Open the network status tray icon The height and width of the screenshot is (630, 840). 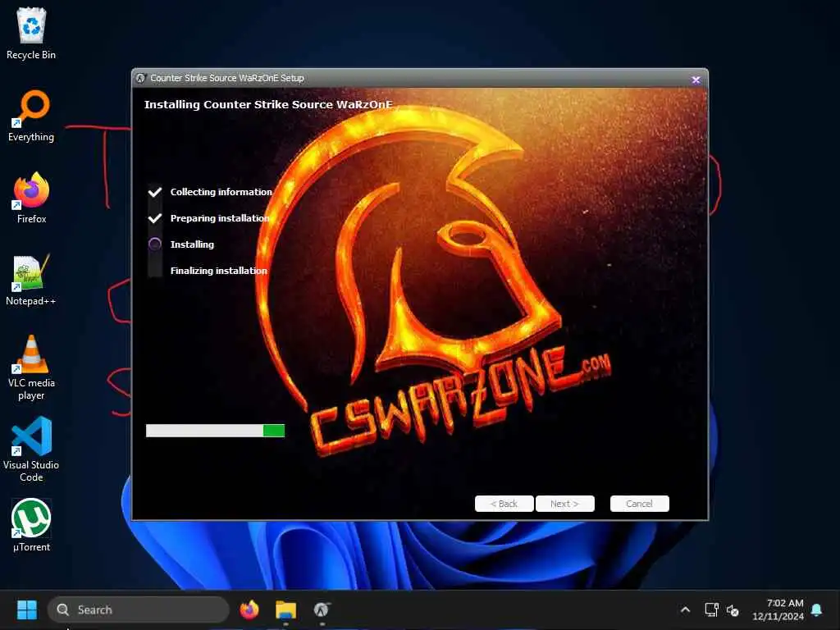(711, 609)
